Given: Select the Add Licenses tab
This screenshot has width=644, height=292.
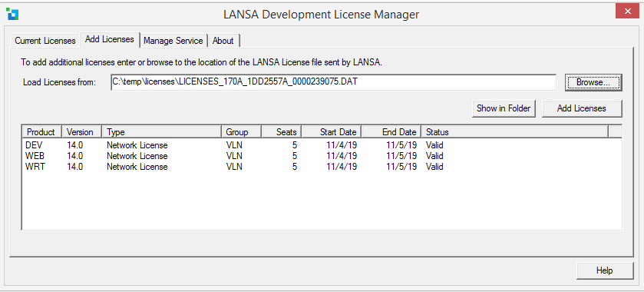Looking at the screenshot, I should (x=110, y=39).
